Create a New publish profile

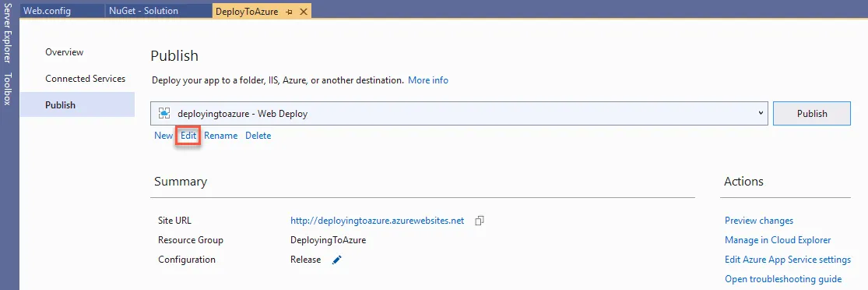pyautogui.click(x=163, y=136)
